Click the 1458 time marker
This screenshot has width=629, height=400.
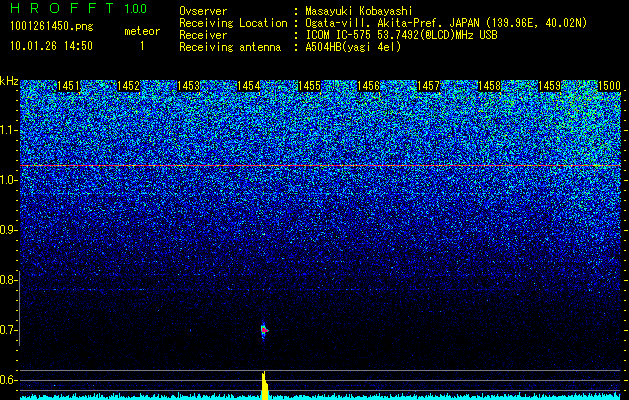(x=489, y=86)
